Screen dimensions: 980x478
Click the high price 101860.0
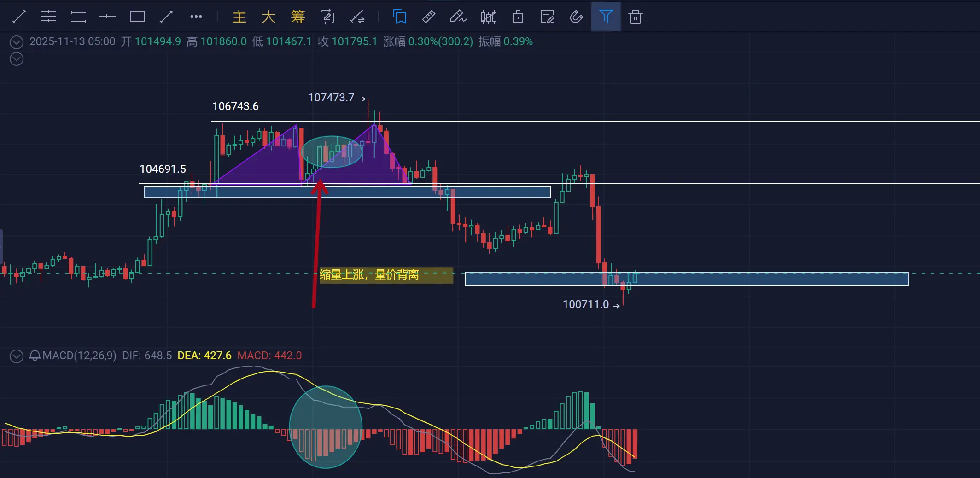(x=223, y=41)
